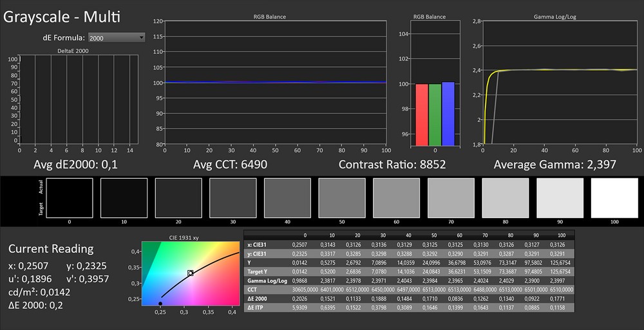
Task: Select the 10 percent grayscale swatch
Action: (x=124, y=197)
